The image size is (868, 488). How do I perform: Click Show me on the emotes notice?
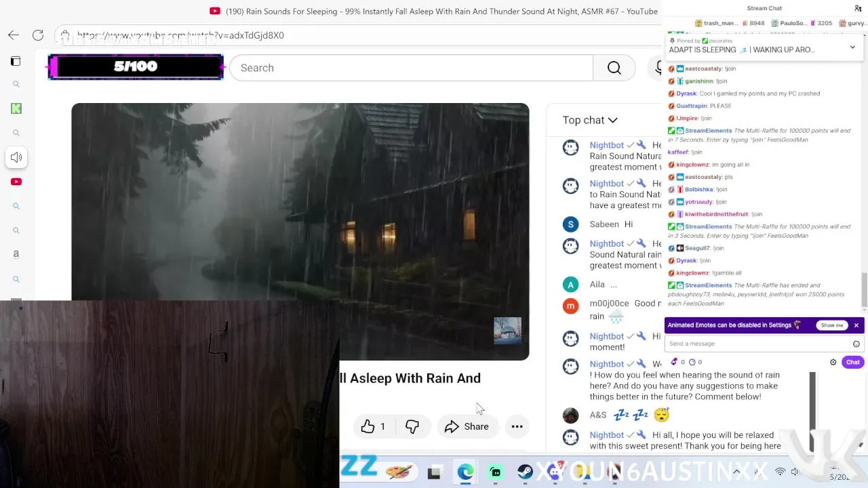pos(831,325)
